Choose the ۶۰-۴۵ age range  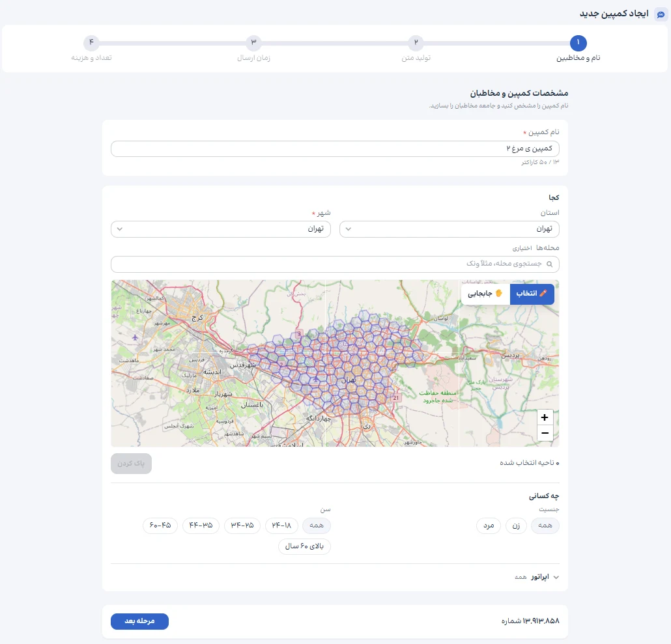(160, 525)
